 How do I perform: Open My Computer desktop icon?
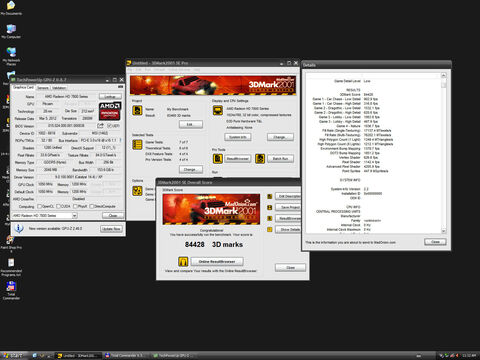tap(11, 31)
